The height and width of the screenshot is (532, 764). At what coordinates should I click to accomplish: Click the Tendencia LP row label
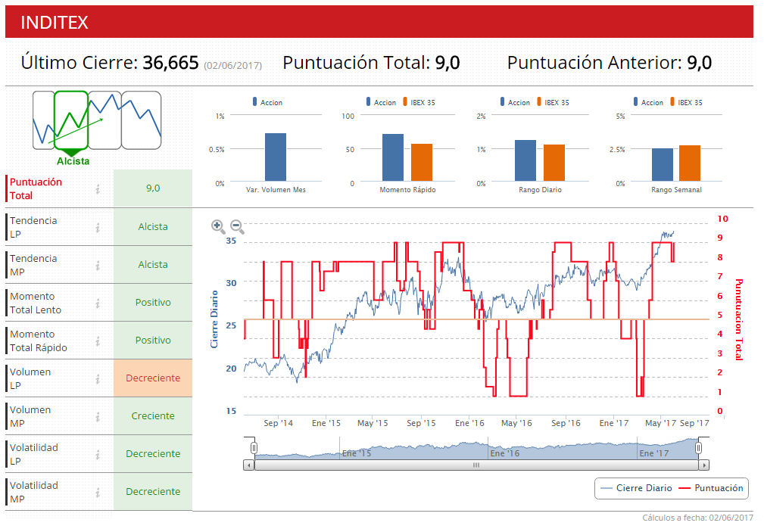pos(33,227)
